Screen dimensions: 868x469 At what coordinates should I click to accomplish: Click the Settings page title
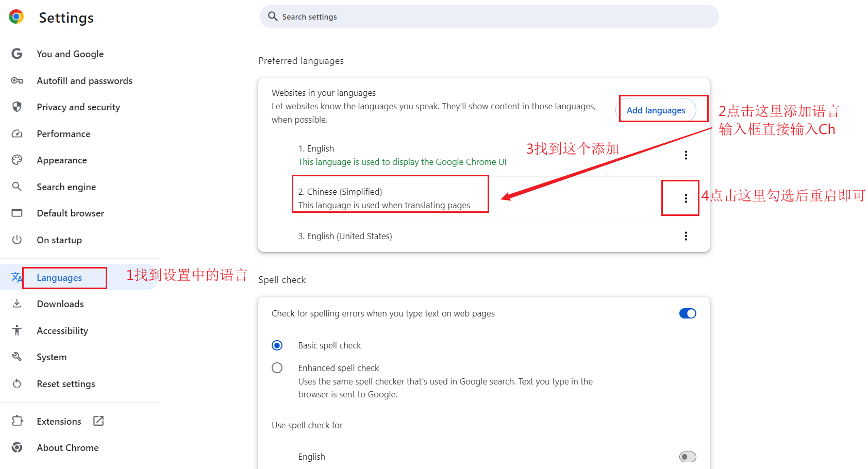pyautogui.click(x=66, y=18)
